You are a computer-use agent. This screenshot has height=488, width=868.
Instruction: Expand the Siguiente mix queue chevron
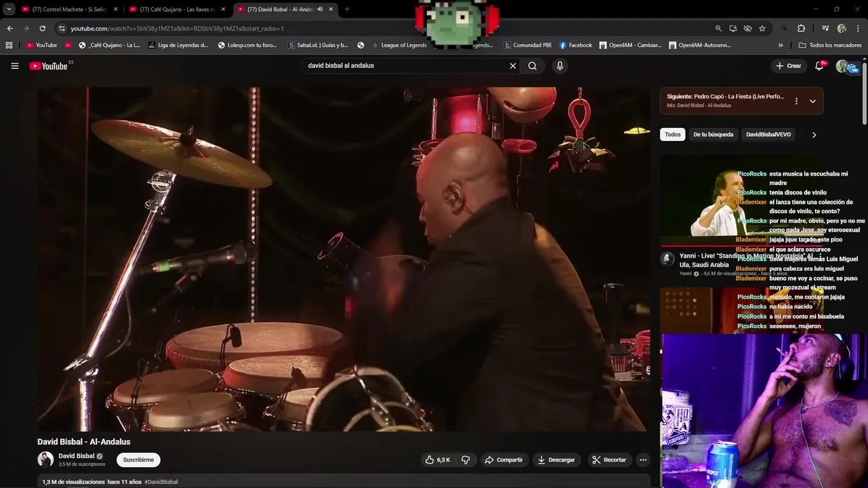click(812, 101)
